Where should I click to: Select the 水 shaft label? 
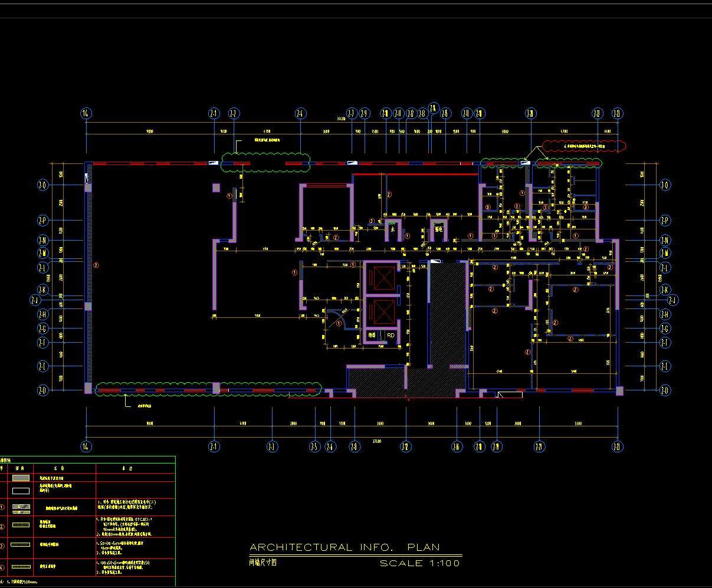click(393, 229)
